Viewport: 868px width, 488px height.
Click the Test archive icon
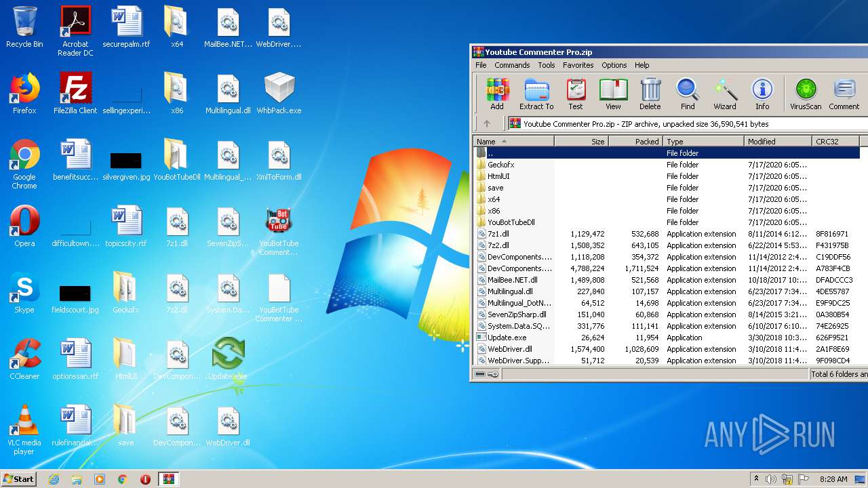coord(576,94)
